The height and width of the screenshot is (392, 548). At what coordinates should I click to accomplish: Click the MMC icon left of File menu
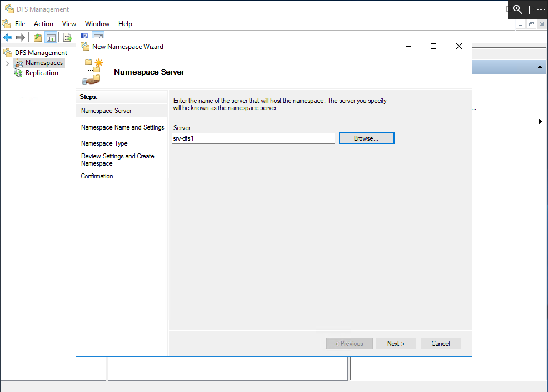point(6,24)
